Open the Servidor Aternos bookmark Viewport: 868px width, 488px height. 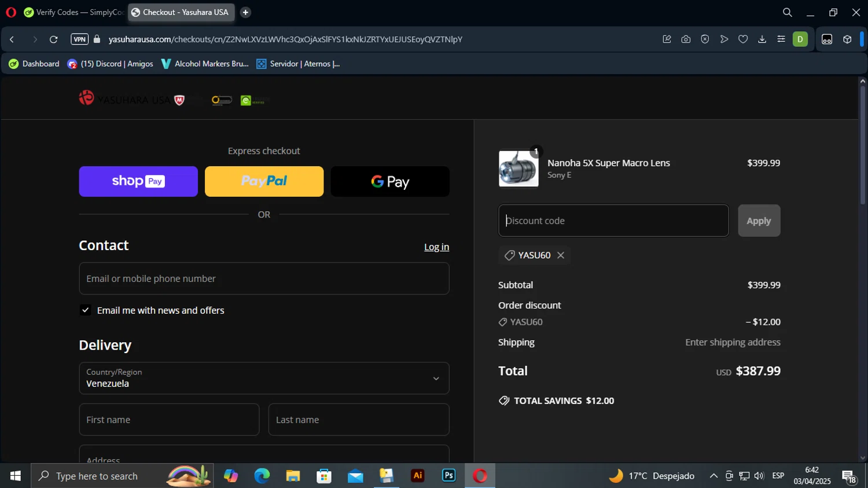point(298,64)
